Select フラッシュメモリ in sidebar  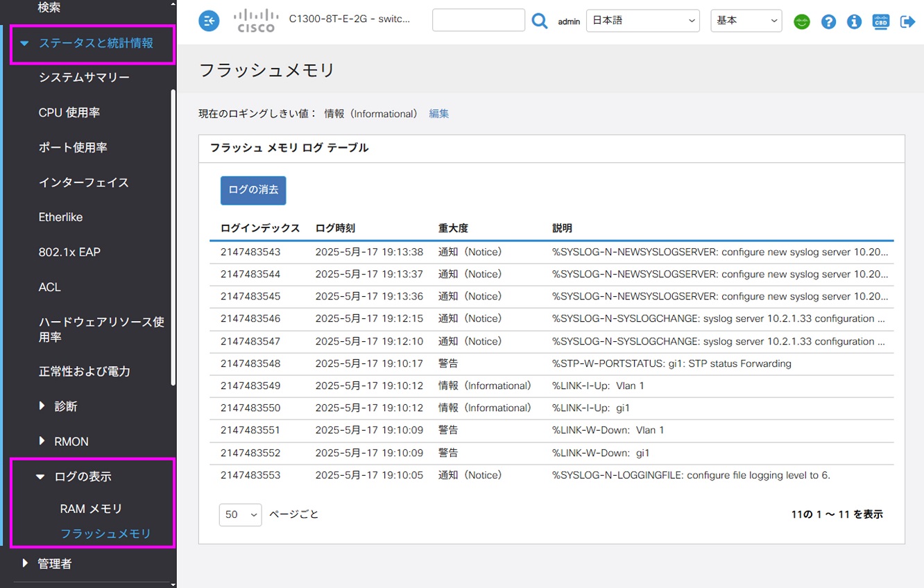[105, 534]
